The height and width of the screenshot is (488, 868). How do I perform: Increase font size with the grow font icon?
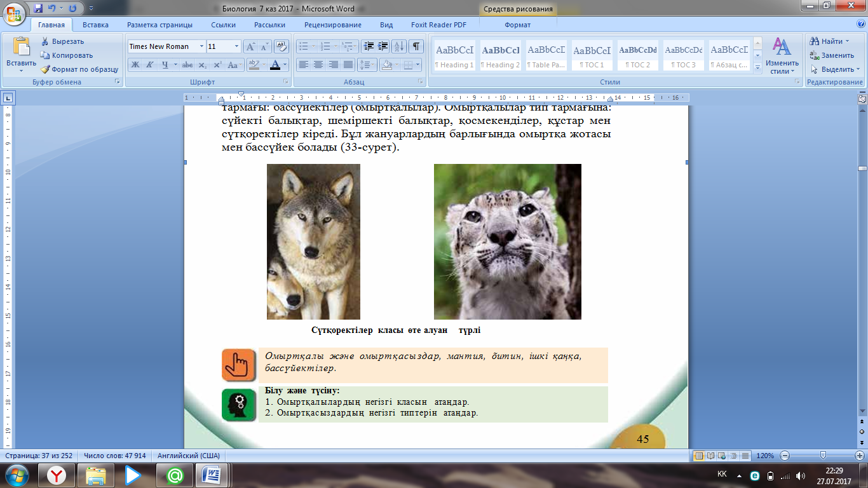(250, 46)
